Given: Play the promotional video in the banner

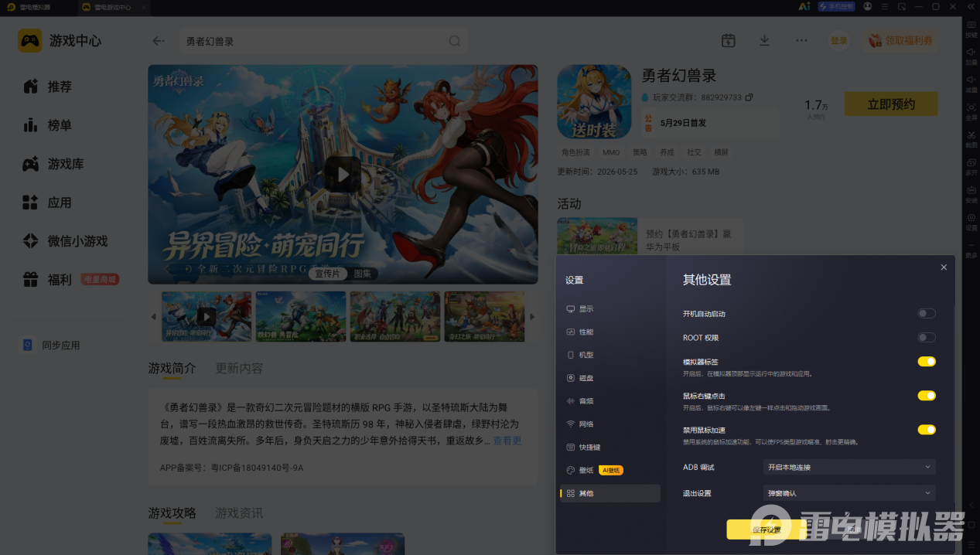Looking at the screenshot, I should coord(343,175).
